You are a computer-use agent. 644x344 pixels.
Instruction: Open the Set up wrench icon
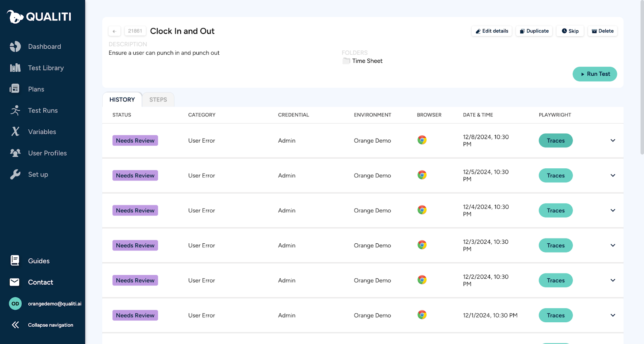click(15, 174)
